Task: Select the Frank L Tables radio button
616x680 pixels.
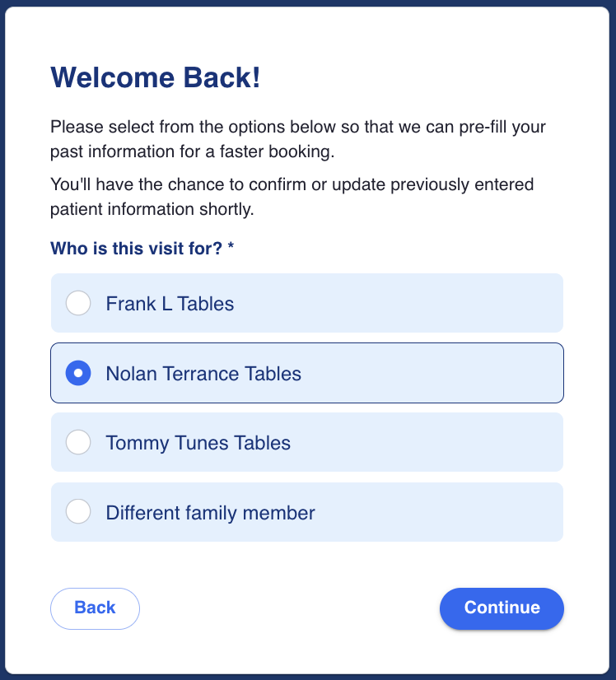Action: [x=78, y=304]
